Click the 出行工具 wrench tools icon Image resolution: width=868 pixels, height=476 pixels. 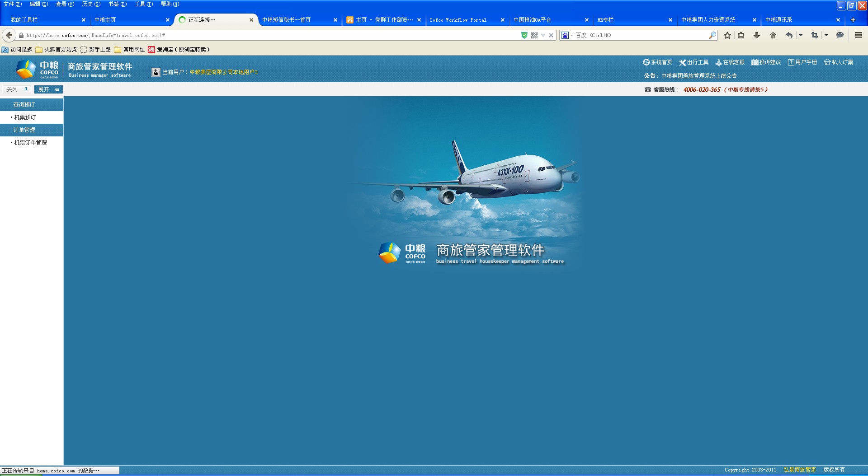point(683,62)
